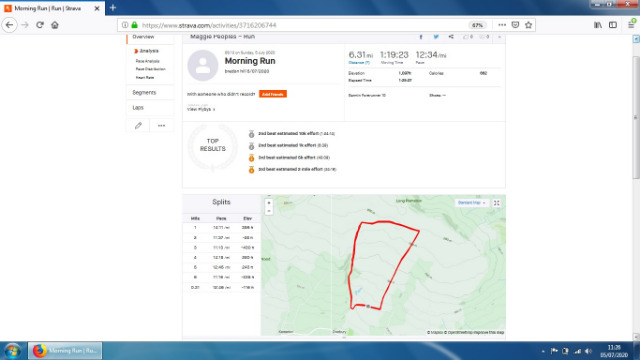Open the Windows Start menu
Screen dimensions: 640x360
(13, 351)
